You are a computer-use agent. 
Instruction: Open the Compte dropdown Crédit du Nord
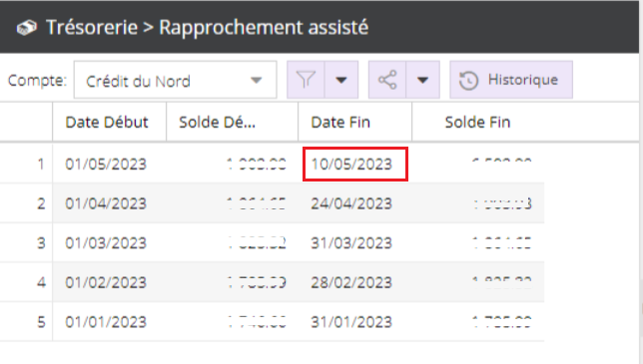(175, 80)
